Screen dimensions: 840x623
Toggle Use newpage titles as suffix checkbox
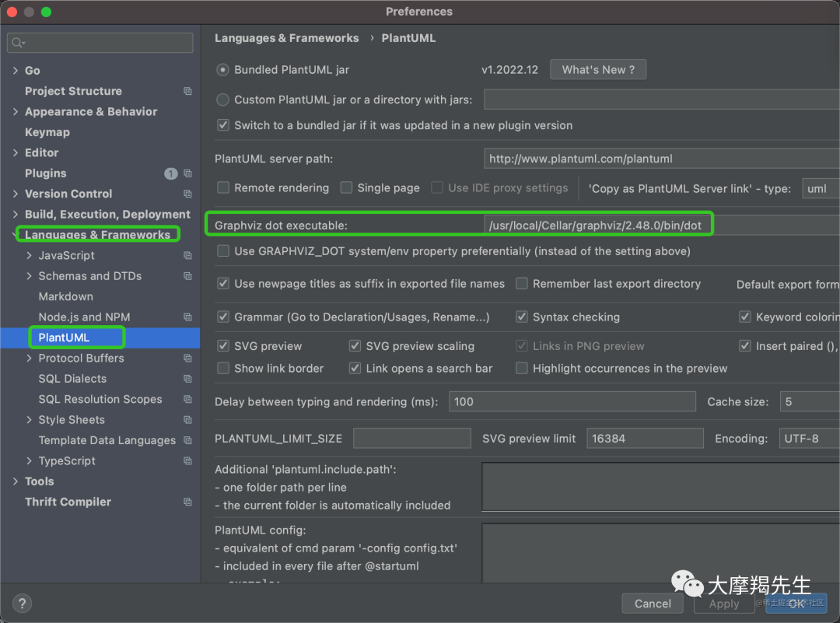223,283
